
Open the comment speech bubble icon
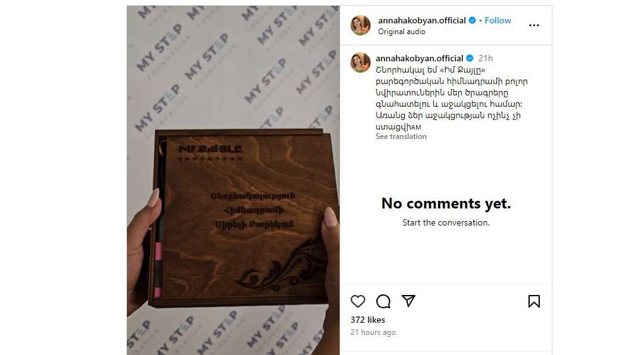click(383, 301)
